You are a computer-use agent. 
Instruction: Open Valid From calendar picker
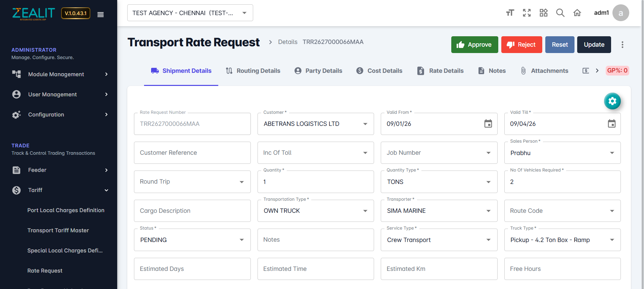[x=488, y=124]
